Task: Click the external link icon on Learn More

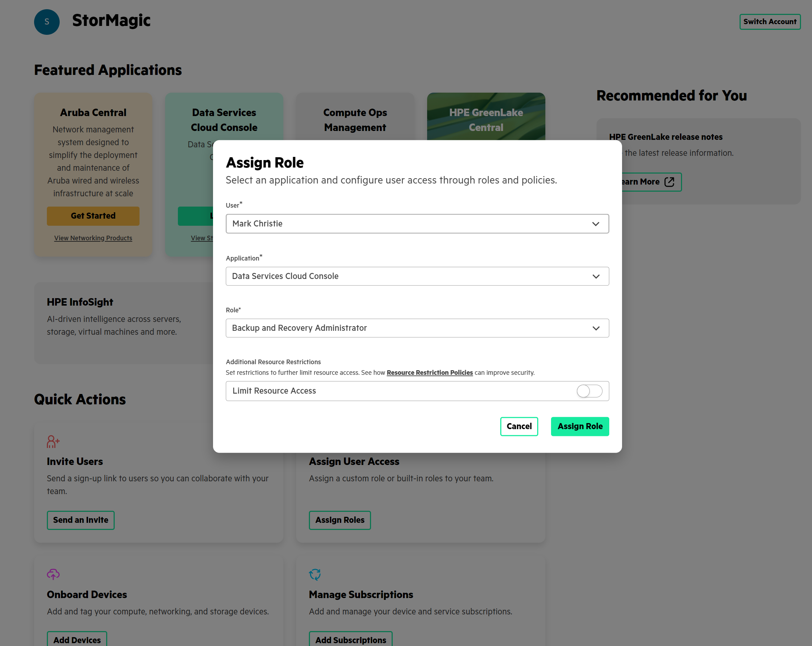Action: tap(669, 182)
